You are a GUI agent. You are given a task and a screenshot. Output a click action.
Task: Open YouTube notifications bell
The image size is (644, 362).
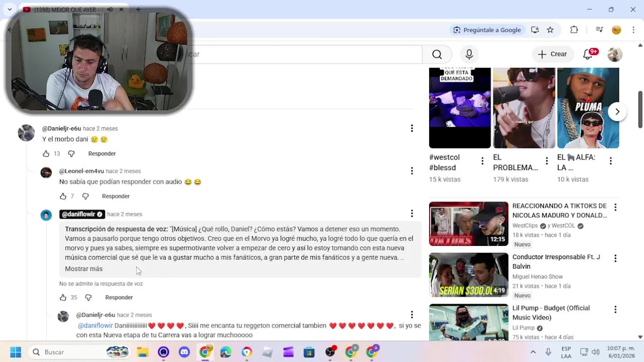588,54
